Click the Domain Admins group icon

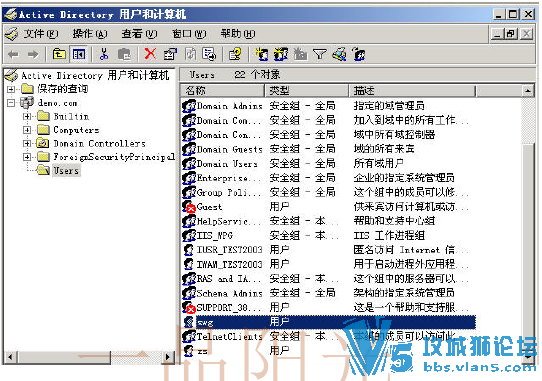[189, 106]
